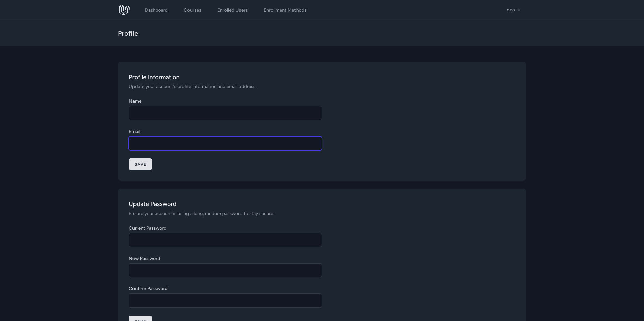Viewport: 644px width, 321px height.
Task: Click the text 'Ensure your account is using a long, random password'
Action: pyautogui.click(x=185, y=214)
